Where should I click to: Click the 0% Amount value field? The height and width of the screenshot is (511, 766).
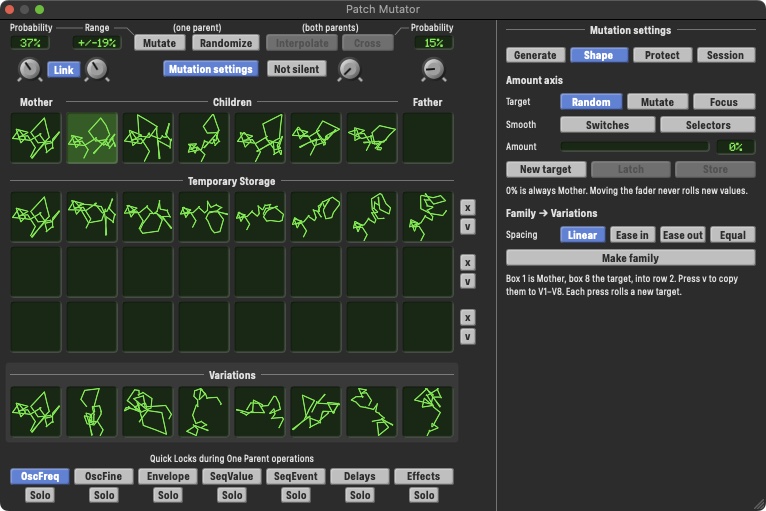point(735,147)
